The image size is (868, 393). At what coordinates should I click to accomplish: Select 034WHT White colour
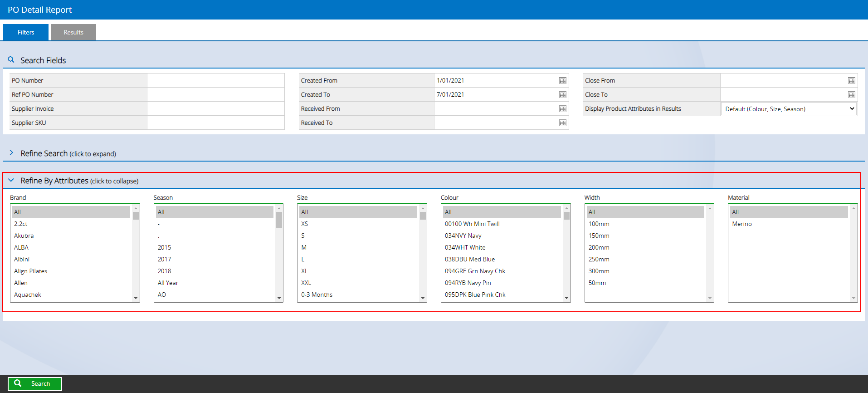coord(502,247)
